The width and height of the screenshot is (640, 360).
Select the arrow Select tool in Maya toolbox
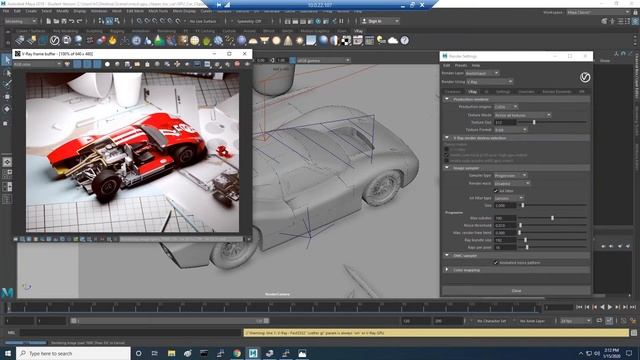click(x=7, y=61)
